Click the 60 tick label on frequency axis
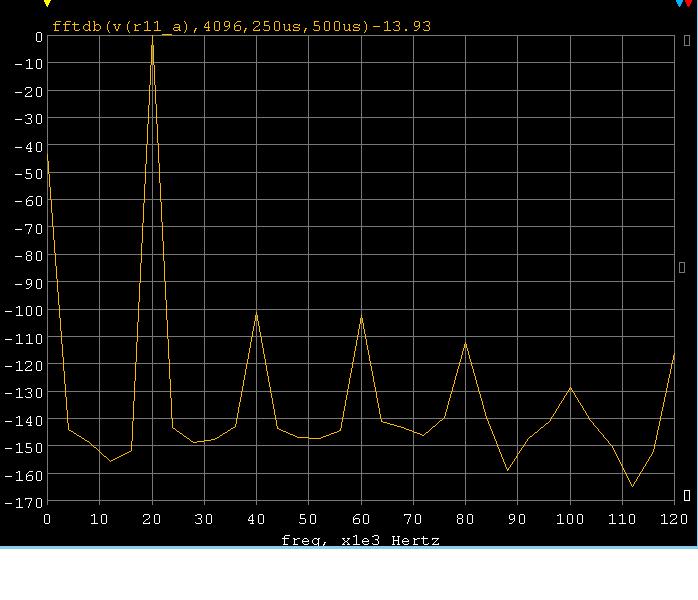Image resolution: width=698 pixels, height=600 pixels. [x=361, y=519]
